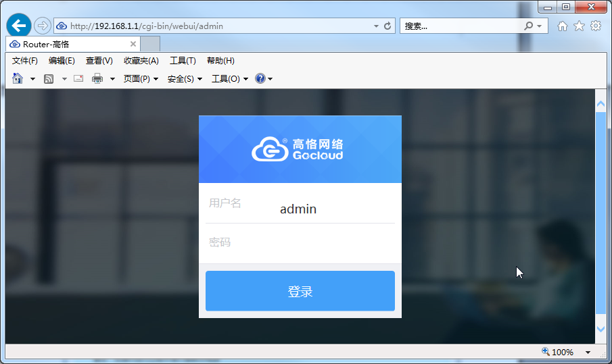Viewport: 612px width, 364px height.
Task: Click the forward navigation arrow
Action: coord(42,26)
